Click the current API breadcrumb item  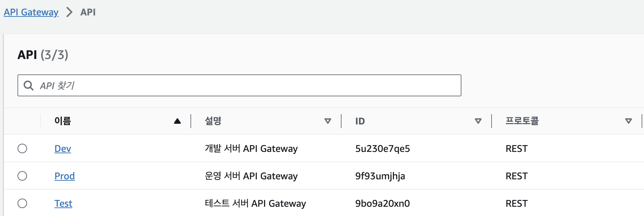[x=88, y=12]
